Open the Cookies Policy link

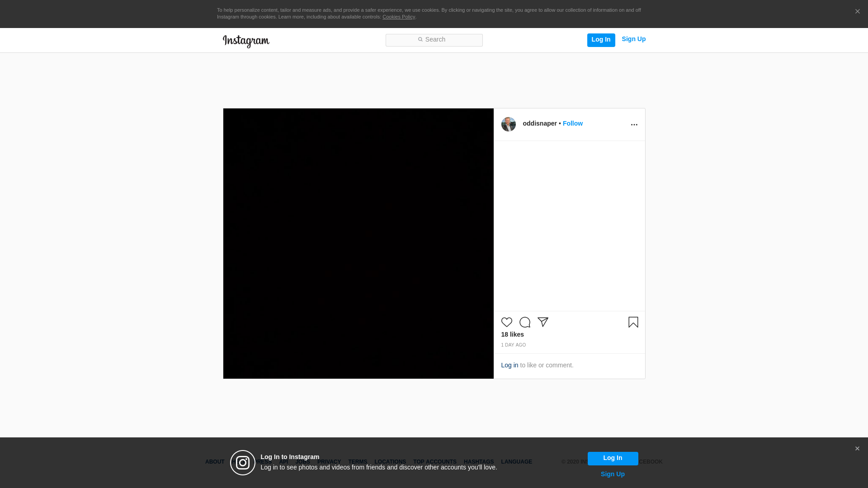[x=398, y=17]
